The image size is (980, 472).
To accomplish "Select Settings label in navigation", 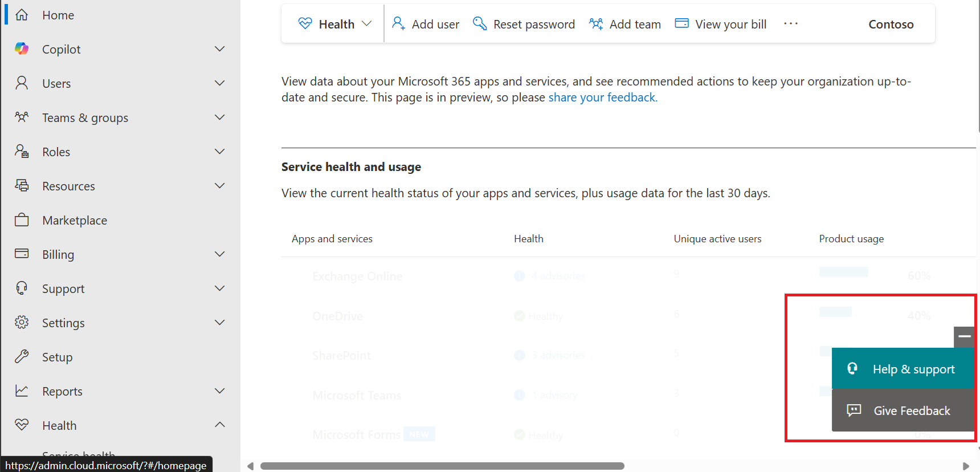I will pyautogui.click(x=63, y=323).
